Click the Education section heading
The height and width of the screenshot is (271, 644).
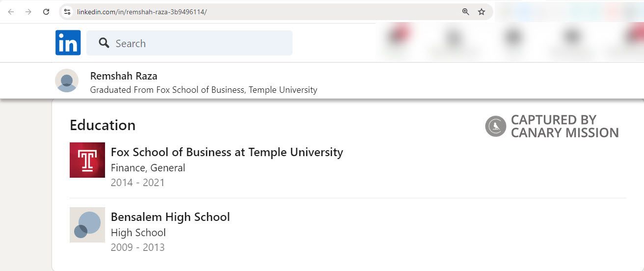click(x=103, y=125)
